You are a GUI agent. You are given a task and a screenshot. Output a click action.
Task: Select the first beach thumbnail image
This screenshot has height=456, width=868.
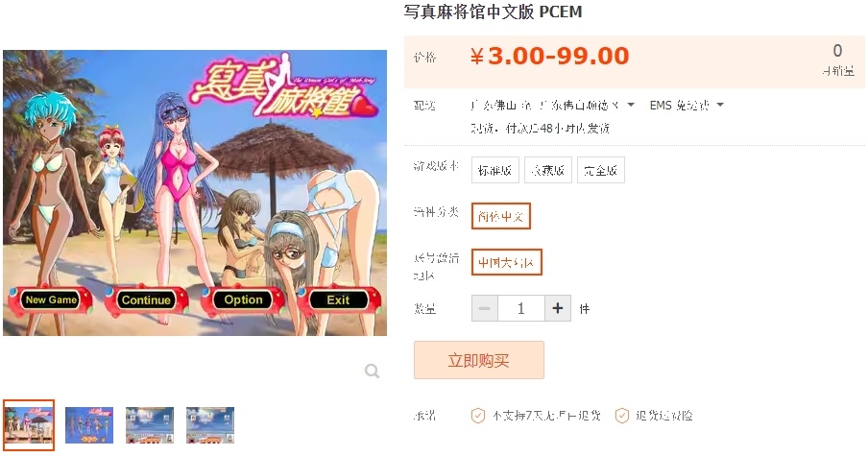[x=29, y=425]
